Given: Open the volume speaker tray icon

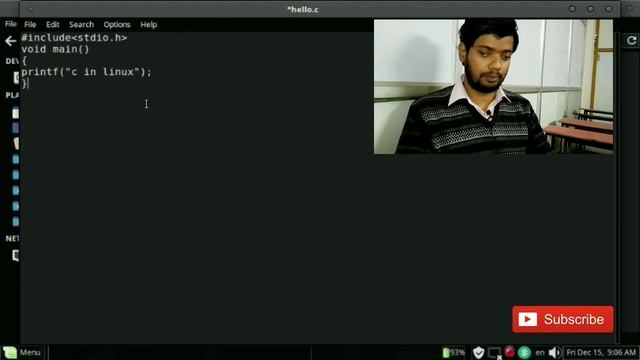Looking at the screenshot, I should pos(554,352).
